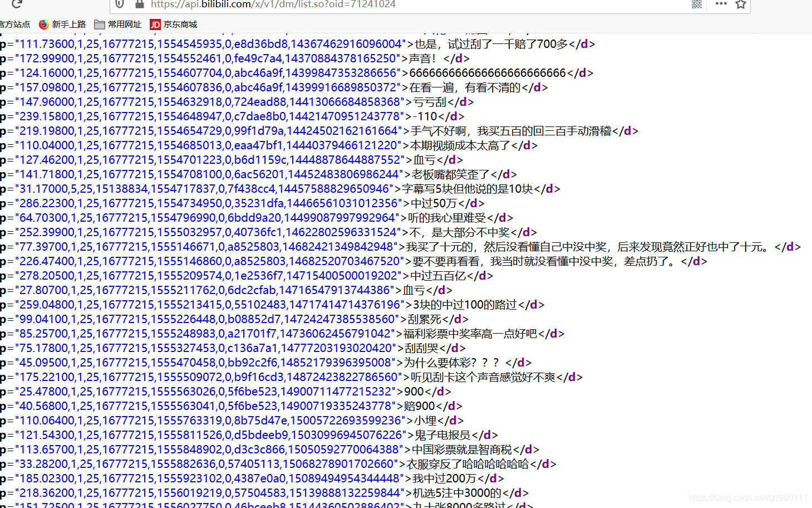Select comment 手气不好啊，我买五百的回三百手动滑稽

pos(511,131)
